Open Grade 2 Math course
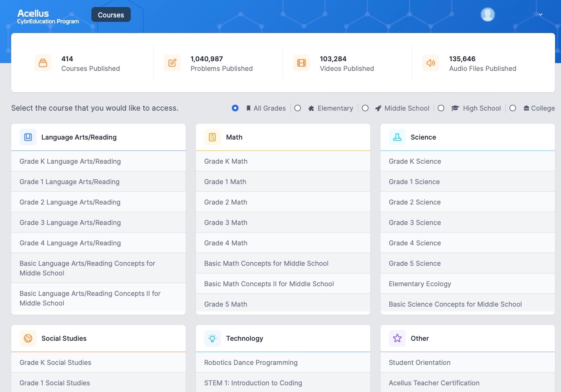Image resolution: width=561 pixels, height=392 pixels. 283,202
